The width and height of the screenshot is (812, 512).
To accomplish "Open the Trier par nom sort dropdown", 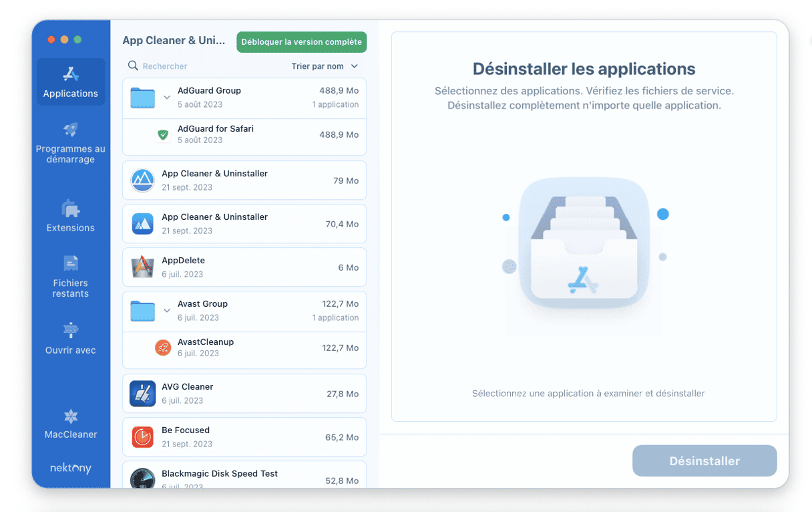I will (325, 66).
